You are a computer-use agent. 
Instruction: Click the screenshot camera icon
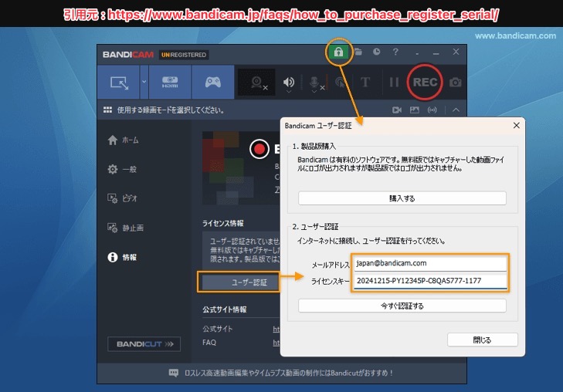point(456,82)
